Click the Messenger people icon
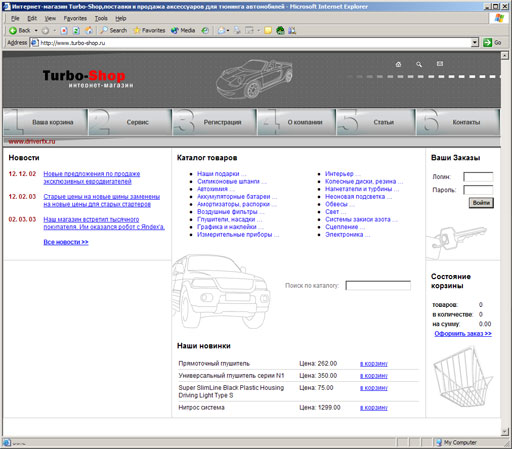This screenshot has height=449, width=512. (x=292, y=31)
